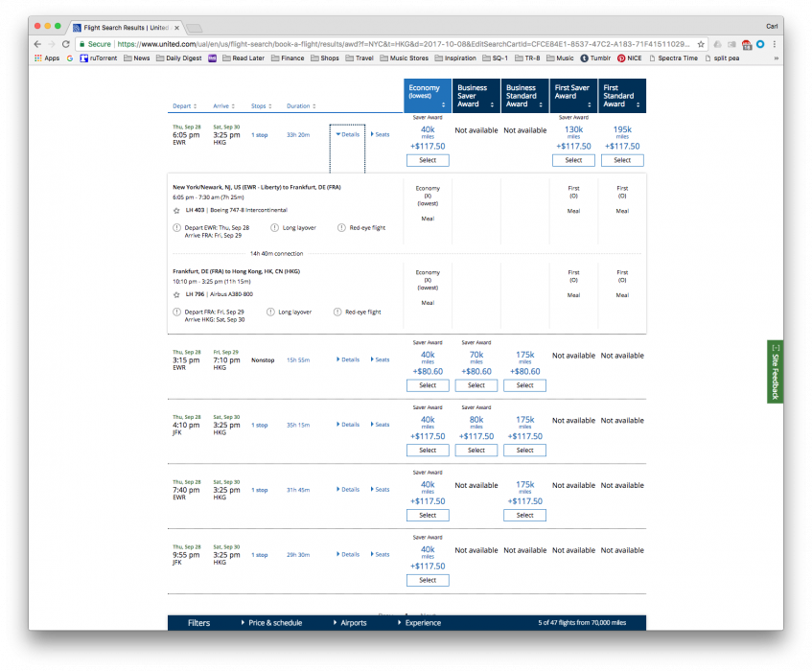The image size is (812, 671).
Task: Sort results by Duration column
Action: pos(299,106)
